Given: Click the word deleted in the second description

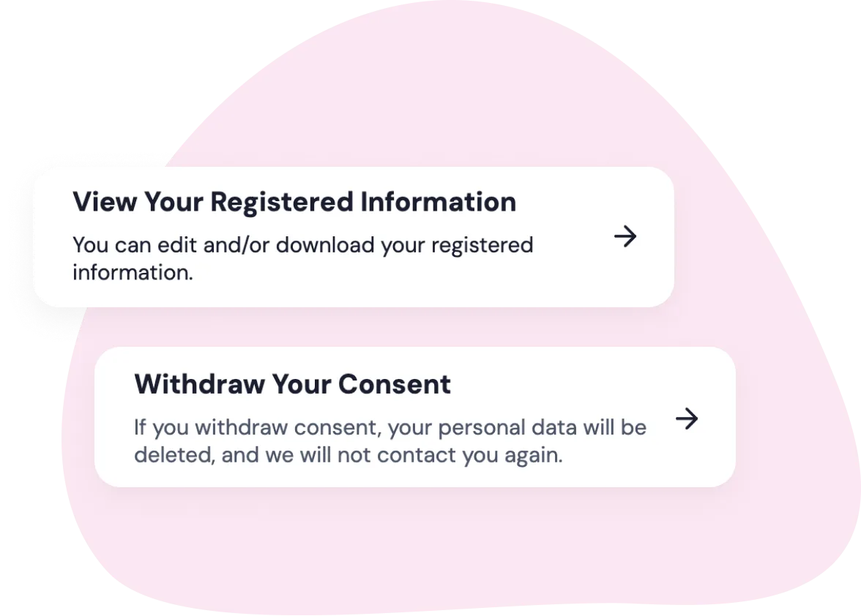Looking at the screenshot, I should click(x=172, y=456).
